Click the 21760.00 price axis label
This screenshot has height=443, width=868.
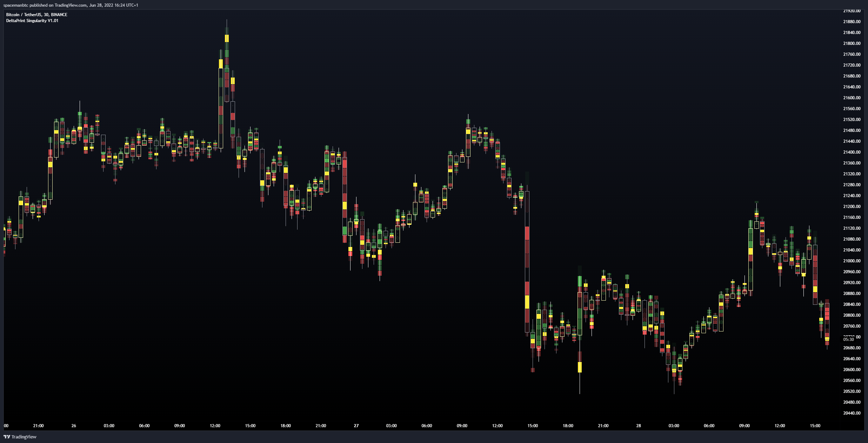[852, 54]
